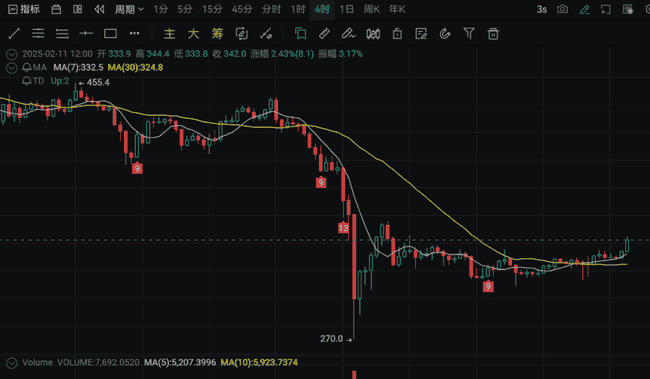Click the 筹 chip distribution button
This screenshot has height=379, width=650.
217,34
